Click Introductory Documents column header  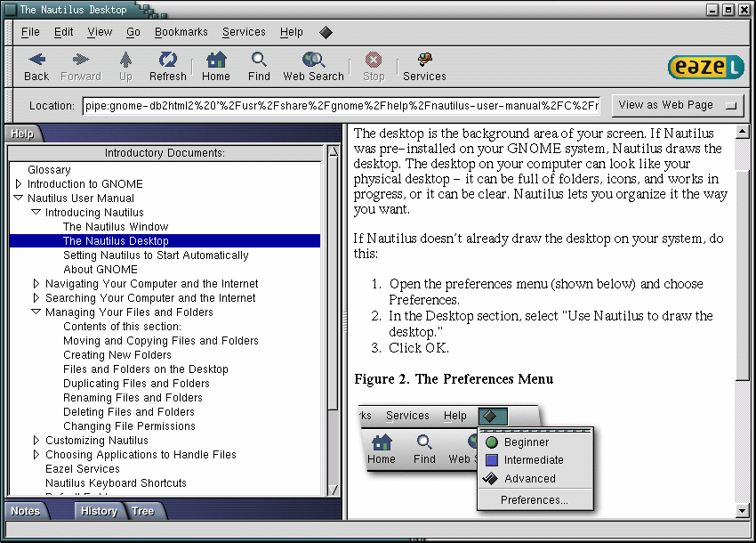[165, 153]
